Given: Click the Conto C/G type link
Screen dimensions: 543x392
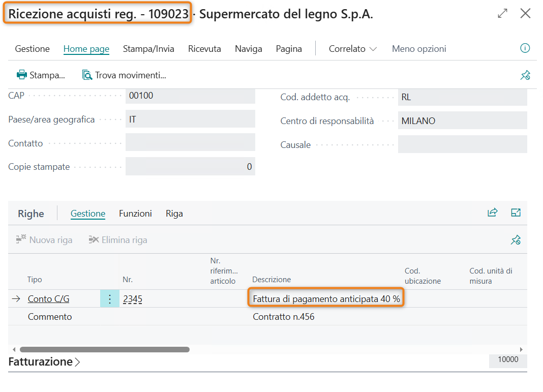Looking at the screenshot, I should click(48, 299).
